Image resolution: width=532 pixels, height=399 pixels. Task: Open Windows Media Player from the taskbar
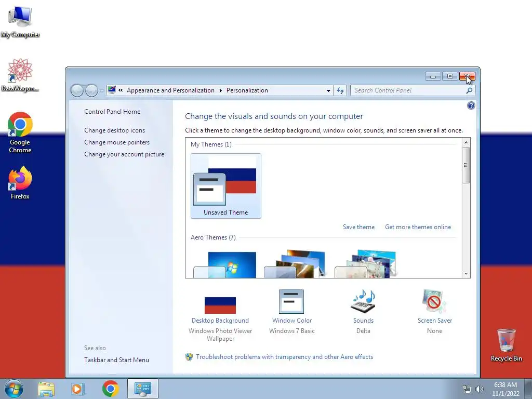(77, 389)
